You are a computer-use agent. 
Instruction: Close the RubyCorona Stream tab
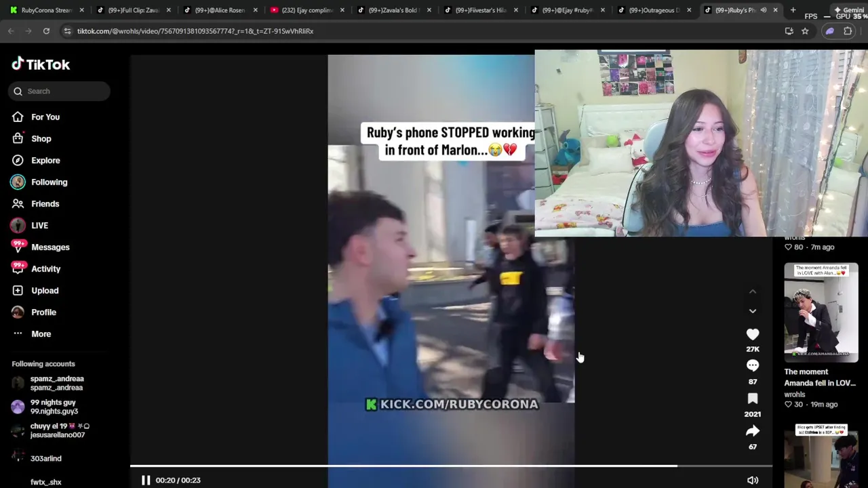(82, 10)
